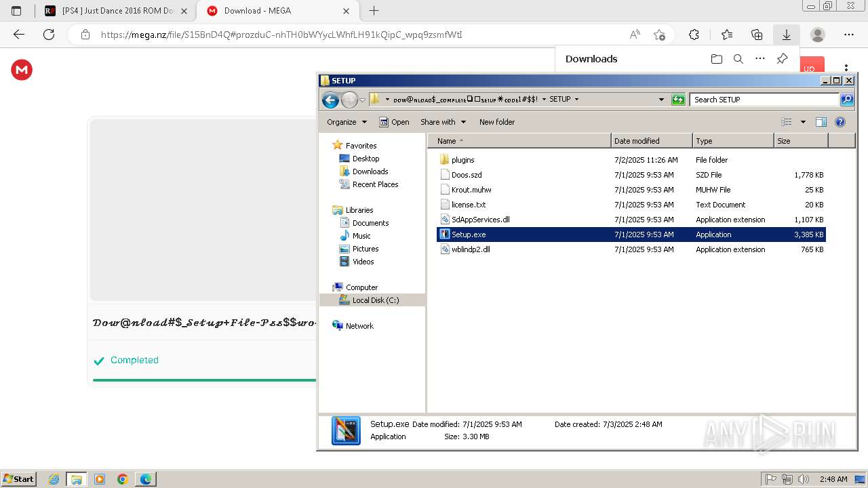Click the green refresh button in Explorer address bar
The image size is (868, 488).
(x=678, y=100)
